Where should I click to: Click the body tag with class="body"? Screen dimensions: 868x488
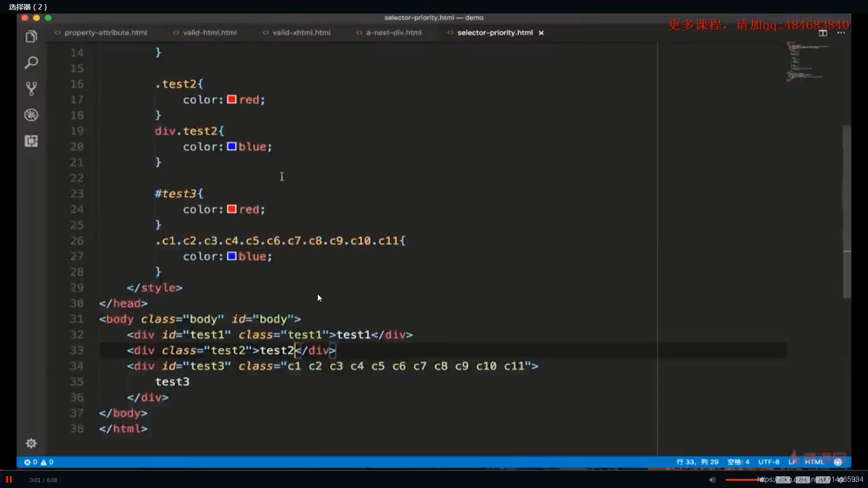[x=200, y=319]
